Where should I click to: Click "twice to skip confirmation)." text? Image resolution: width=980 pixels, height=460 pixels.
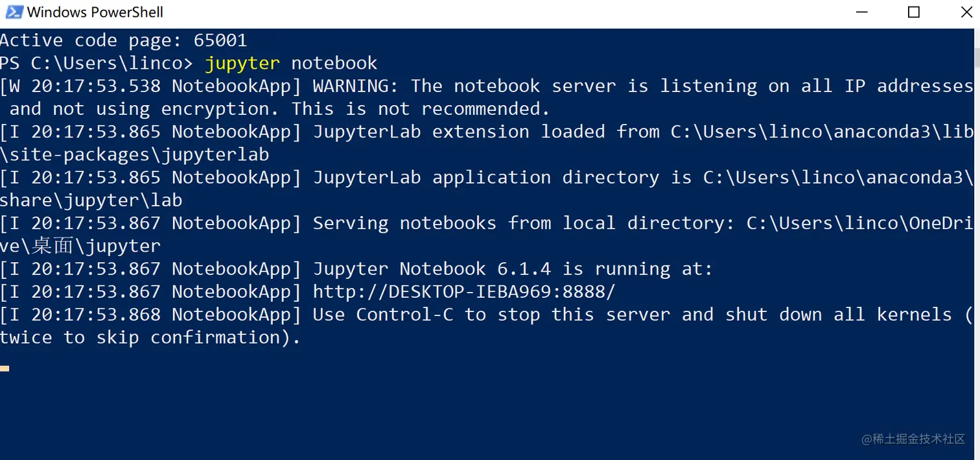point(151,337)
